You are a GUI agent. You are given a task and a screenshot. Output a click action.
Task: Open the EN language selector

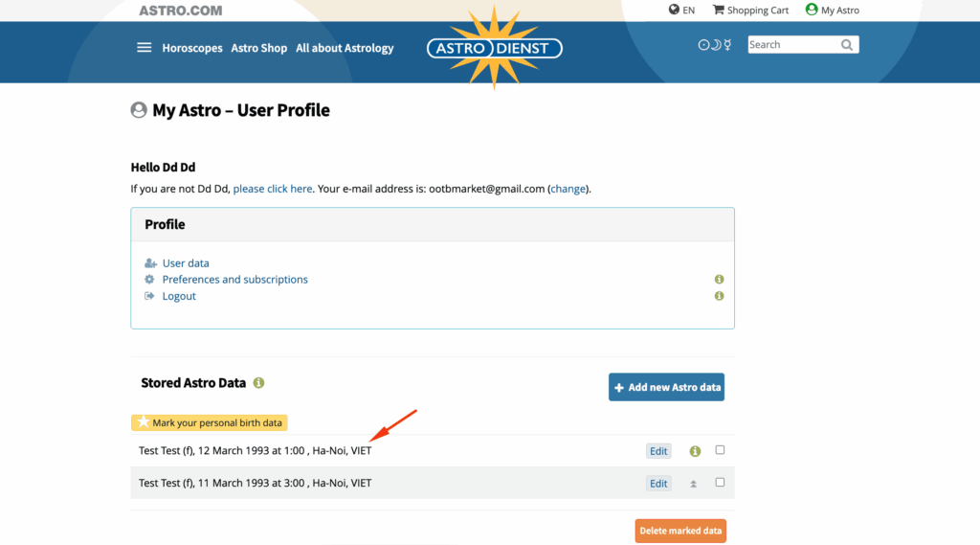click(689, 10)
